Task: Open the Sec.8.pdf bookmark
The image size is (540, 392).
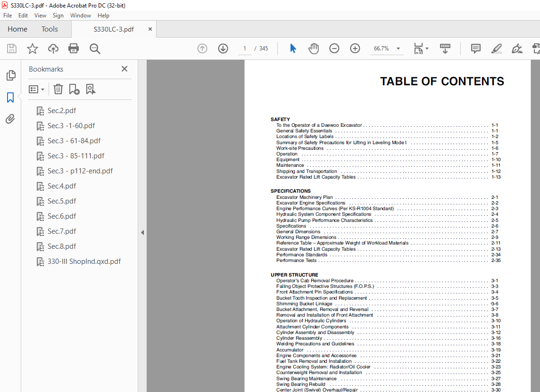Action: click(x=62, y=246)
